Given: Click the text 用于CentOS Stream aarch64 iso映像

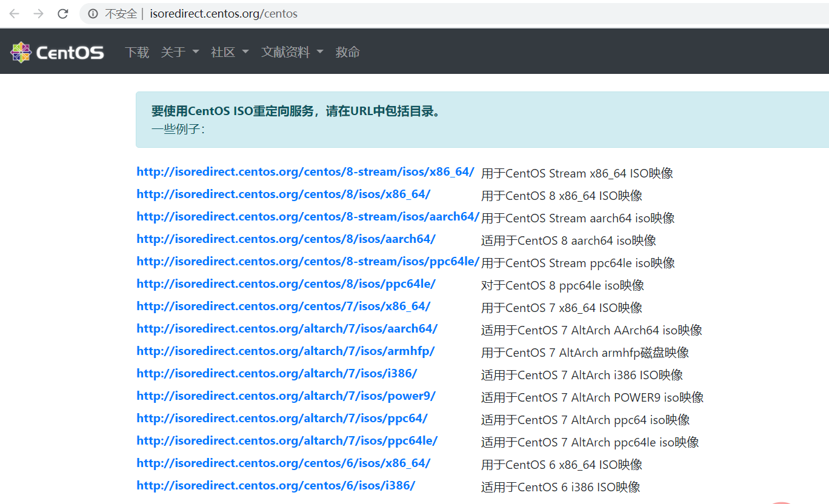Looking at the screenshot, I should (x=578, y=218).
